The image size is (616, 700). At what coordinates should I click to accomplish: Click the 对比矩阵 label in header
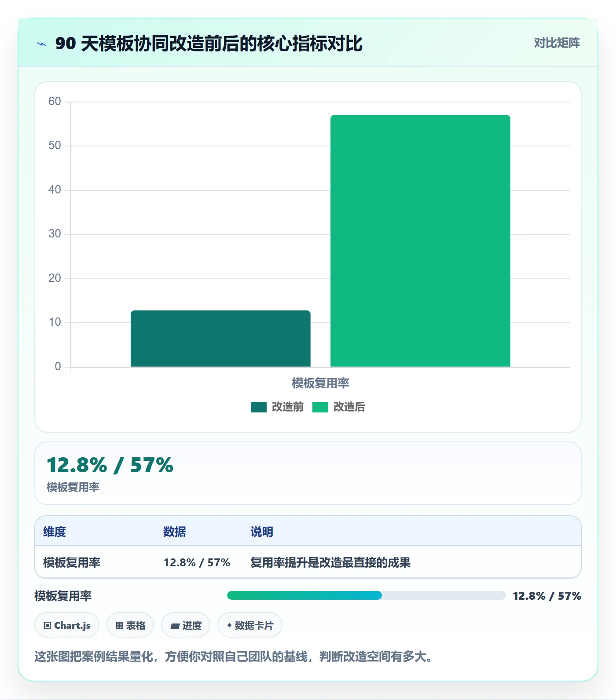[557, 43]
